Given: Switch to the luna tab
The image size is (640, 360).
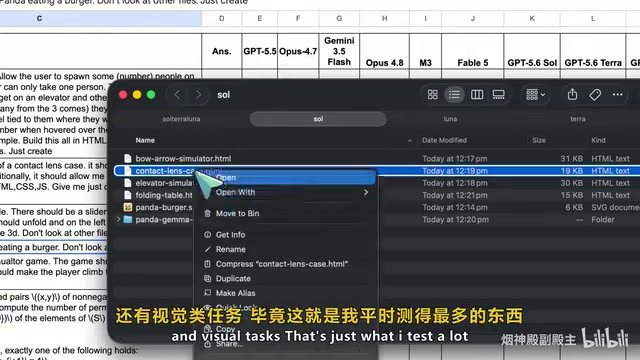Looking at the screenshot, I should pyautogui.click(x=450, y=119).
